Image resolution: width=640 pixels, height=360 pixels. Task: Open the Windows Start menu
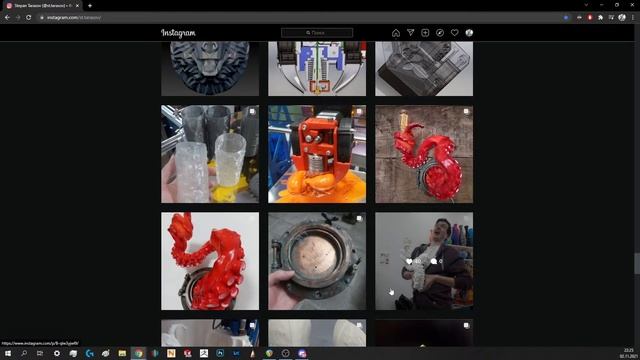7,353
